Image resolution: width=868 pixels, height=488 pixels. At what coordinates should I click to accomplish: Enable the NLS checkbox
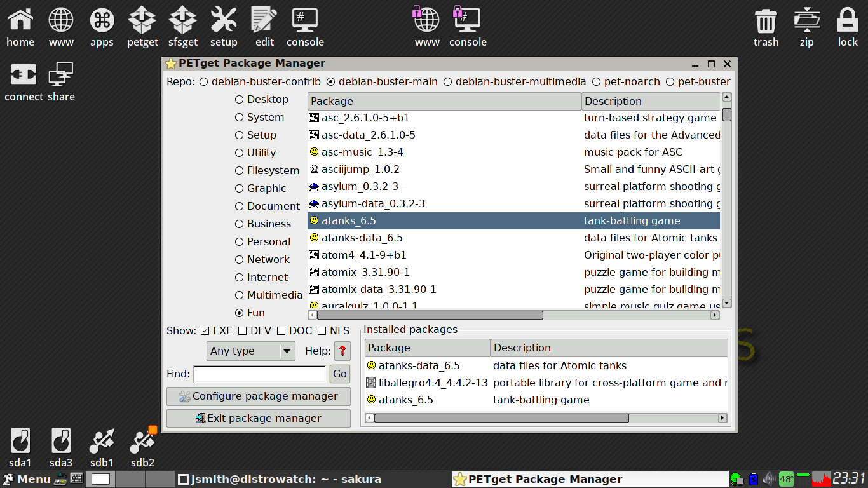click(334, 330)
